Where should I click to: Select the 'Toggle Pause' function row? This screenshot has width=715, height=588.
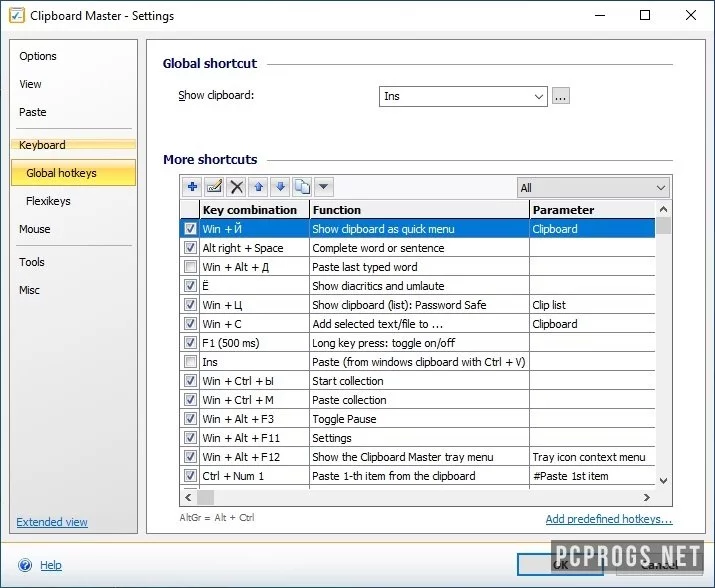418,419
